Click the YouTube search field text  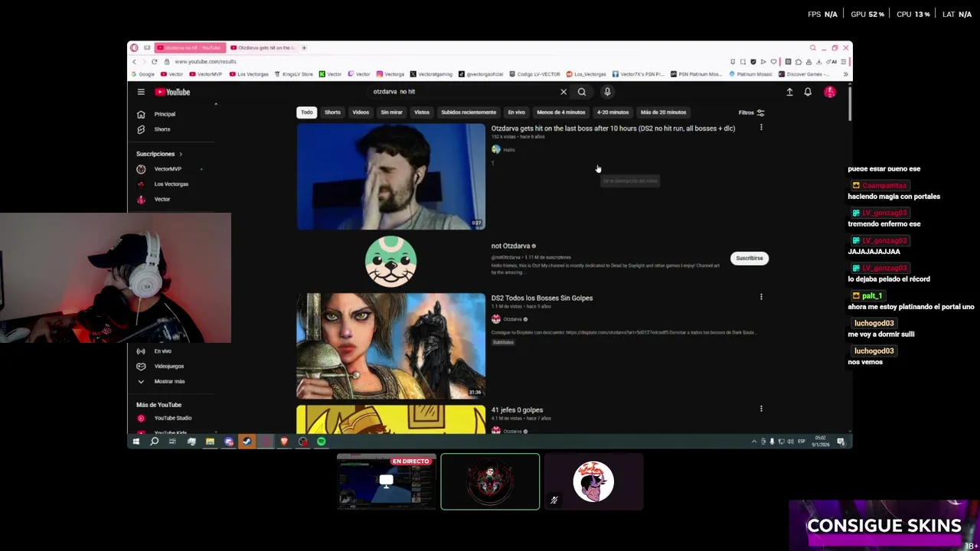pyautogui.click(x=394, y=92)
